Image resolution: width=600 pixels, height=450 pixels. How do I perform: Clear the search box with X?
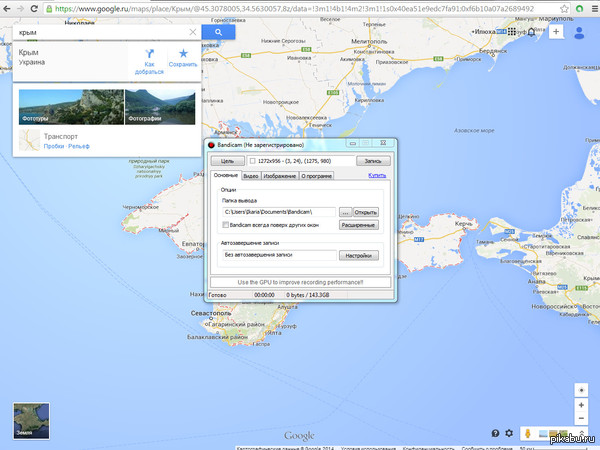coord(191,32)
